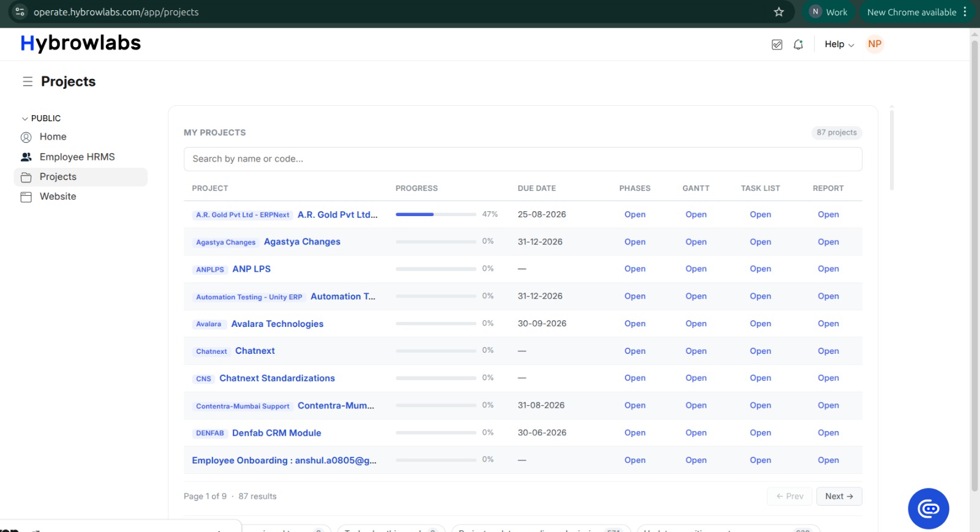Open Gantt for Agastya Changes
This screenshot has width=980, height=532.
696,242
